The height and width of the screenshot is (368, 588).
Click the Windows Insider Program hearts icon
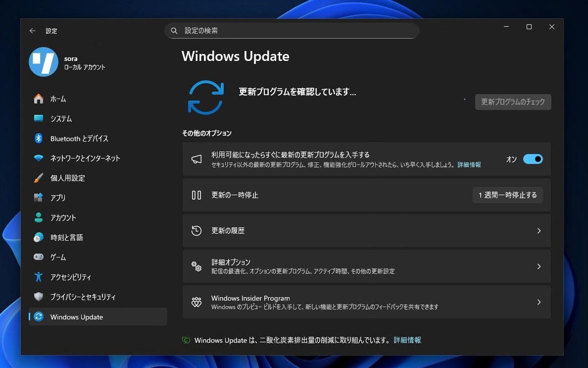point(196,302)
